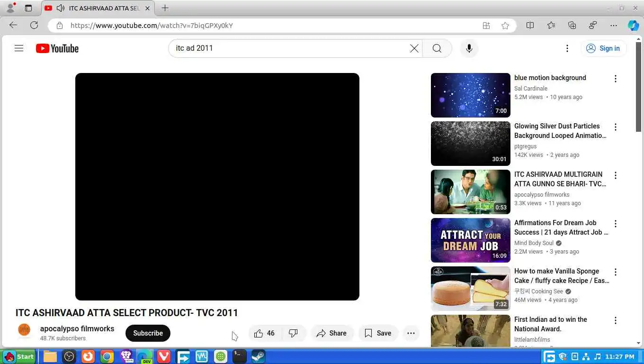This screenshot has height=364, width=644.
Task: Open Vivaldi browser from taskbar
Action: coord(164,356)
